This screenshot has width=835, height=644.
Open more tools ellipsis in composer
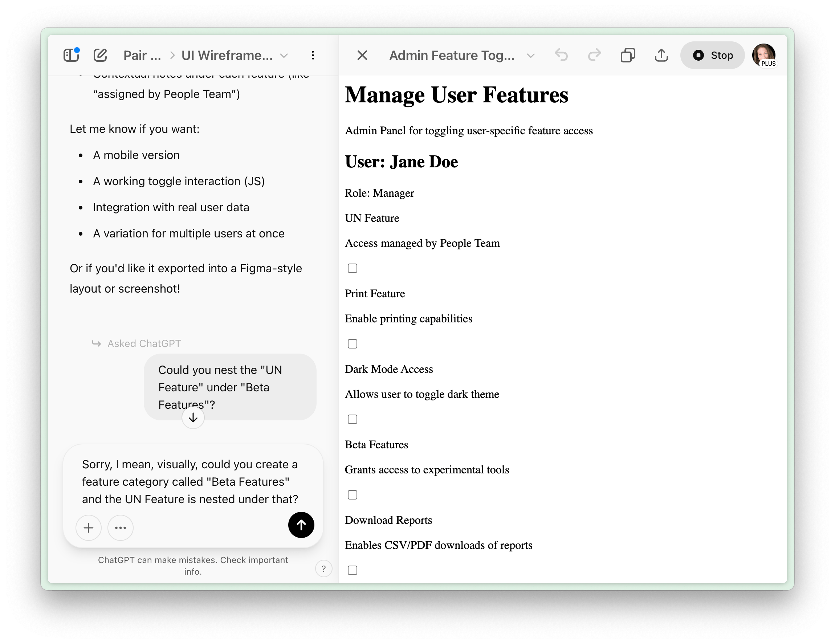click(121, 528)
